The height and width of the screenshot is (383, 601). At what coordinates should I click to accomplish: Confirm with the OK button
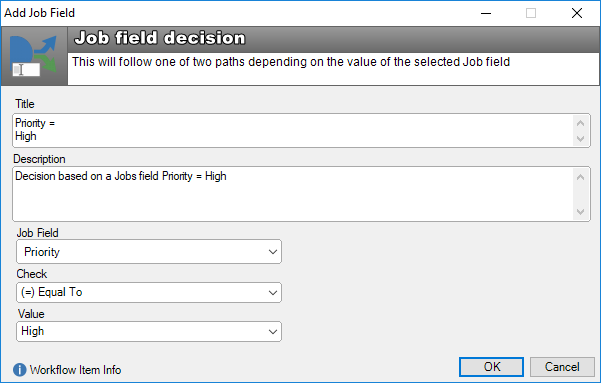pyautogui.click(x=491, y=367)
